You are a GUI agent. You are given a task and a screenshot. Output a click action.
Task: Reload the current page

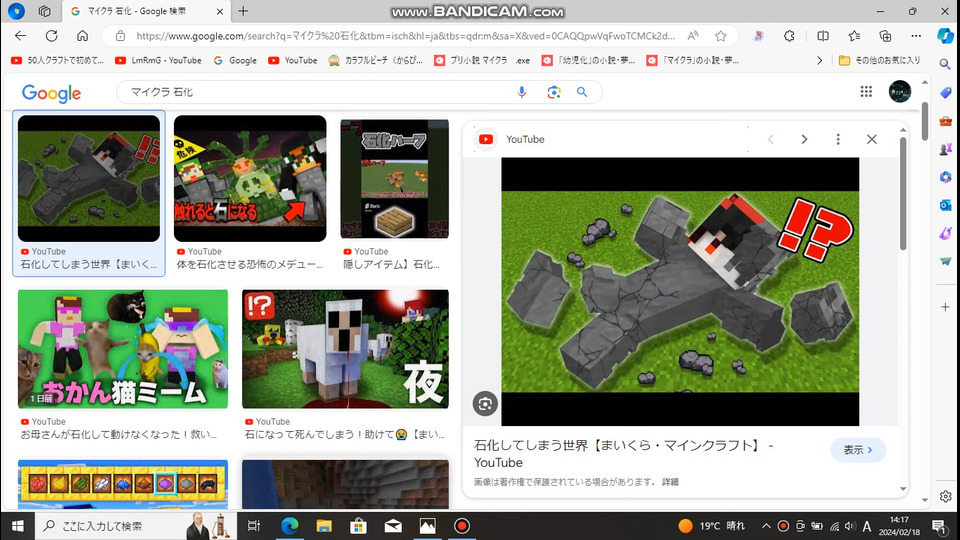(51, 36)
